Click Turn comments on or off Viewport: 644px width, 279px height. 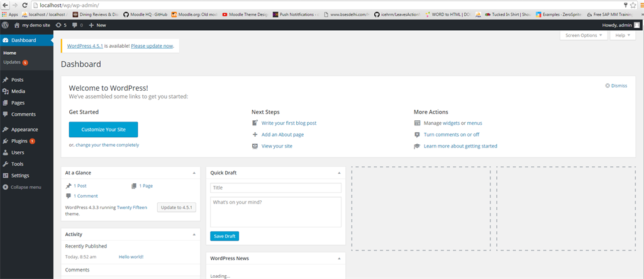coord(452,135)
